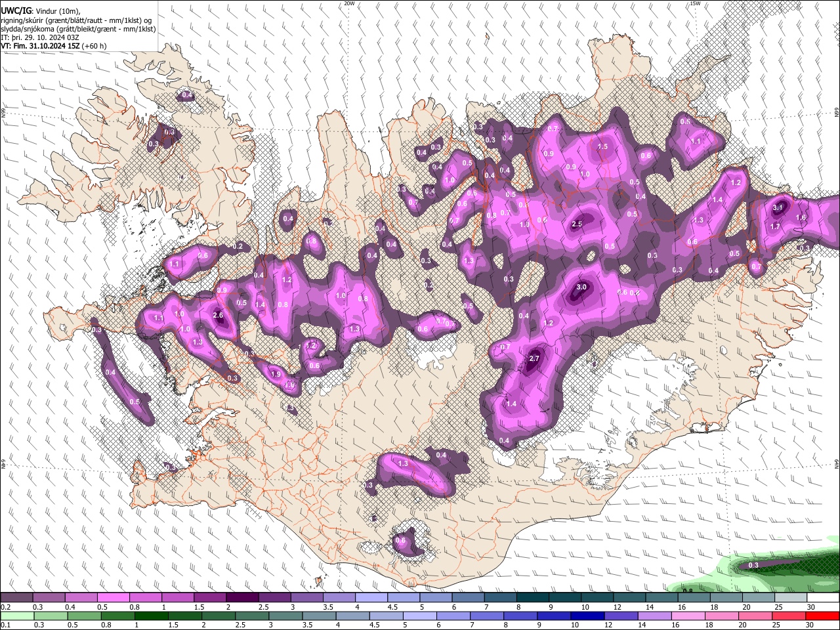This screenshot has height=630, width=840.
Task: Click the 'rigning/skúrir' rain legend description line
Action: pyautogui.click(x=75, y=20)
